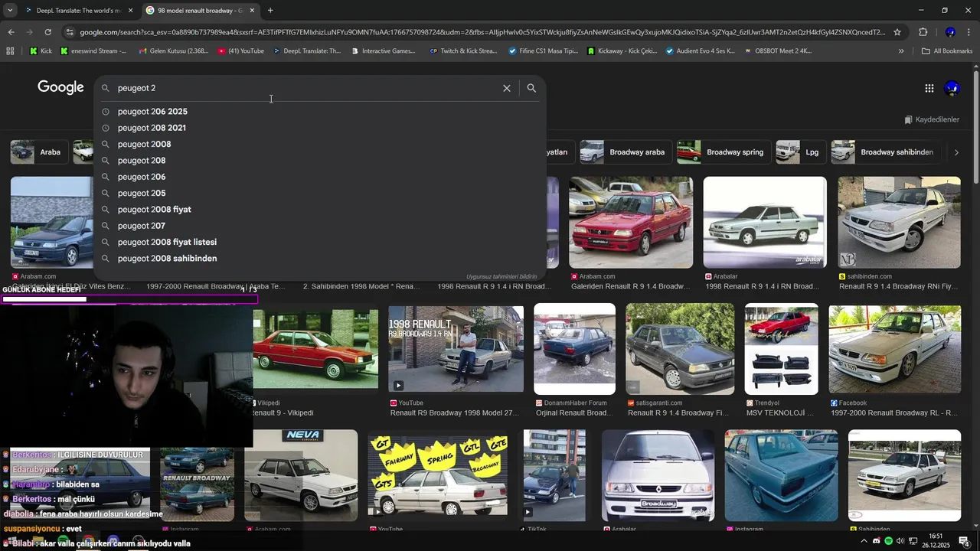Viewport: 980px width, 551px height.
Task: Open the Chrome profile icon in toolbar
Action: coord(950,32)
